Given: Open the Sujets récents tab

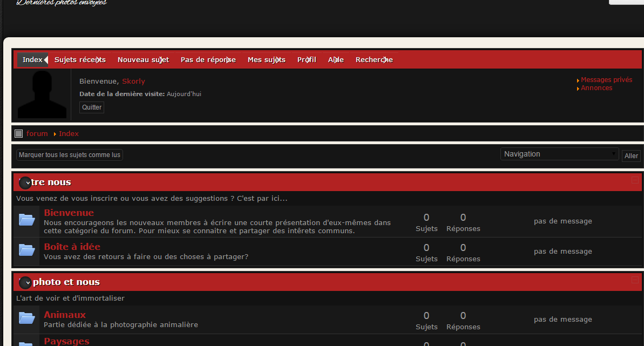Looking at the screenshot, I should 80,60.
